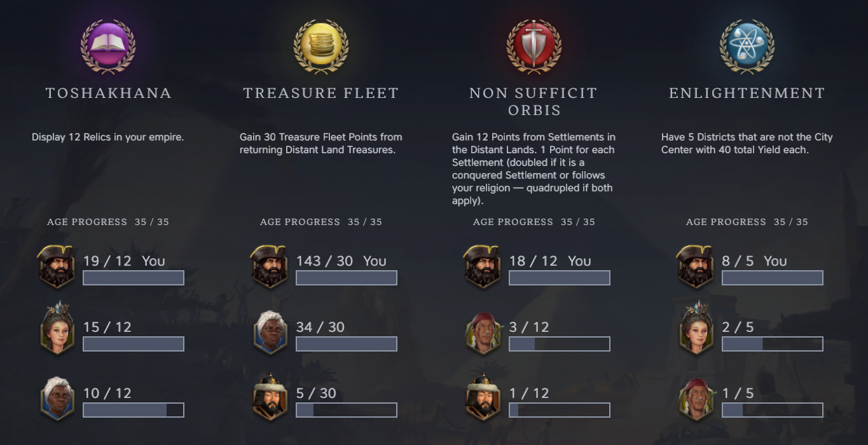
Task: Click the 3 / 12 settlement points progress bar
Action: pyautogui.click(x=560, y=344)
